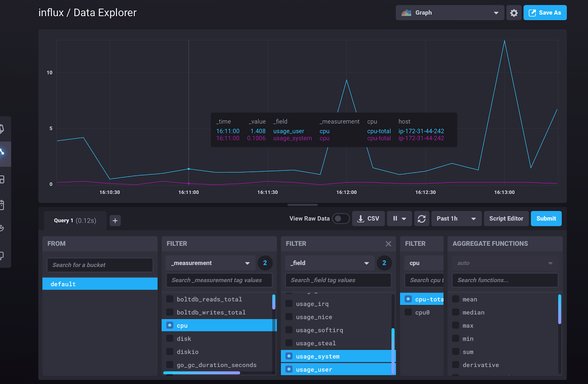Viewport: 588px width, 384px height.
Task: Download query results using the CSV icon
Action: point(368,218)
